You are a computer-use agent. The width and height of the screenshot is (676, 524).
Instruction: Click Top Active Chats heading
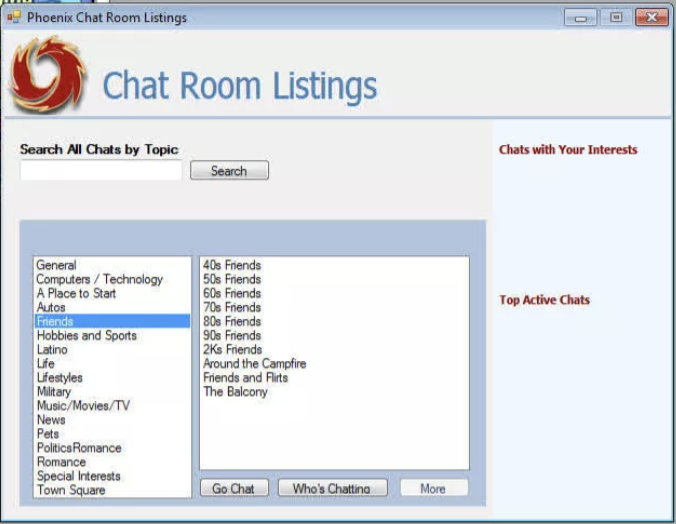544,300
